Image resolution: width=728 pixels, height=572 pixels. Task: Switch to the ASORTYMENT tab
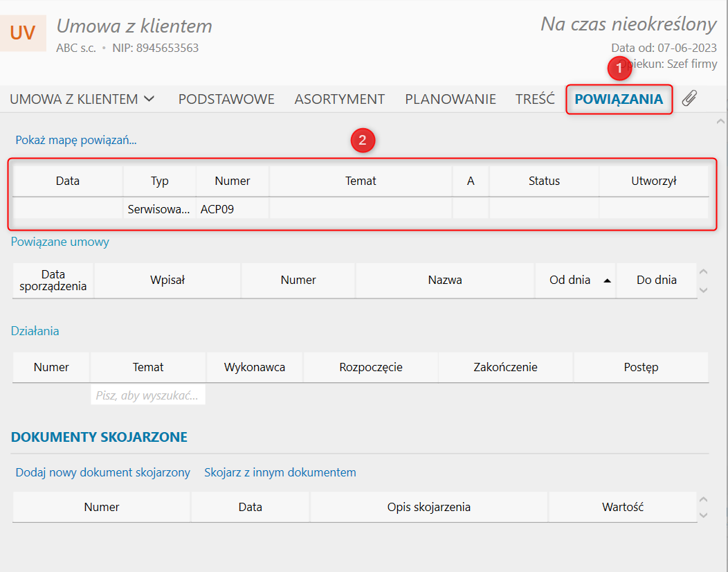pyautogui.click(x=339, y=99)
